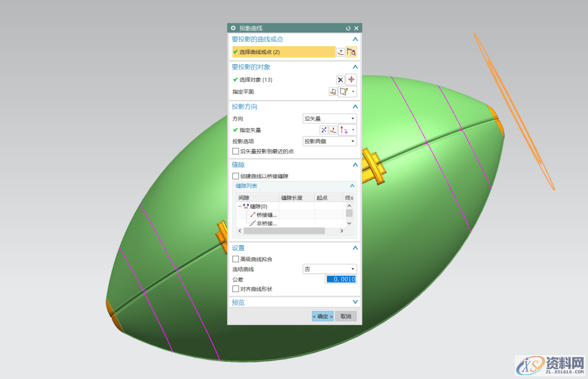Click the dialog settings gear icon

click(233, 28)
